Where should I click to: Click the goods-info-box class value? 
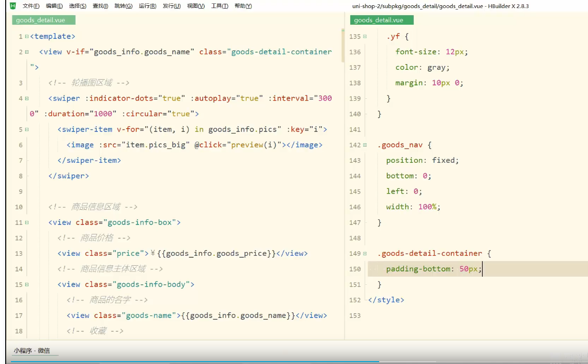140,222
